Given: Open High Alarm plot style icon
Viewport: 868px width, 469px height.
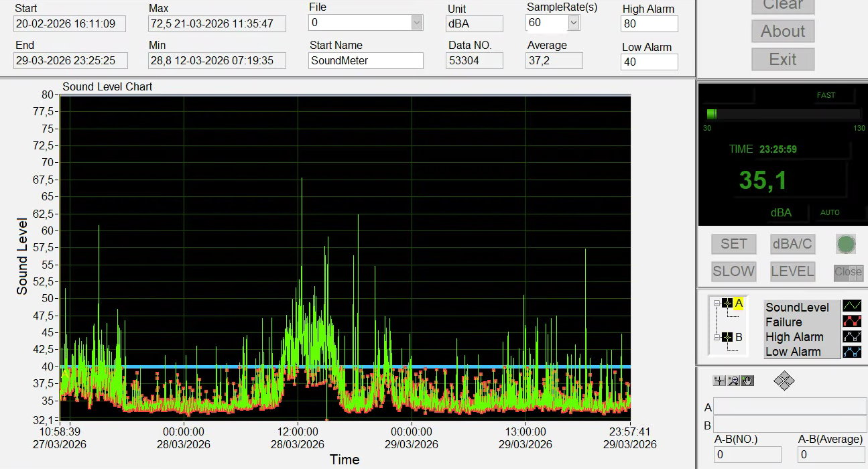Looking at the screenshot, I should pos(851,336).
